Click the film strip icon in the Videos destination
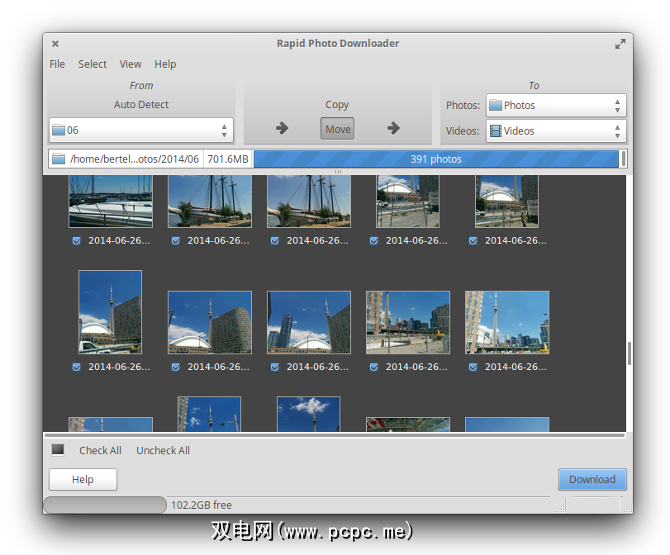Image resolution: width=670 pixels, height=555 pixels. (495, 131)
